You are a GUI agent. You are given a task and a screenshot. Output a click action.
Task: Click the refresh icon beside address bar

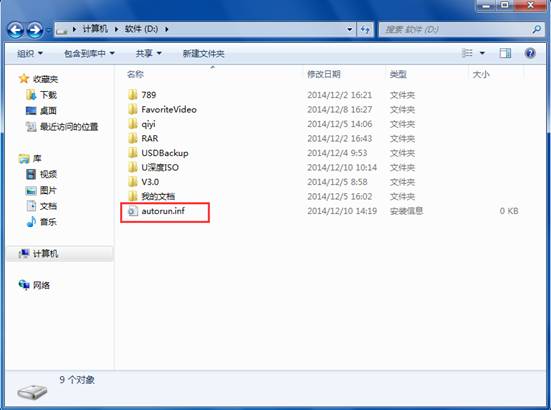[365, 30]
